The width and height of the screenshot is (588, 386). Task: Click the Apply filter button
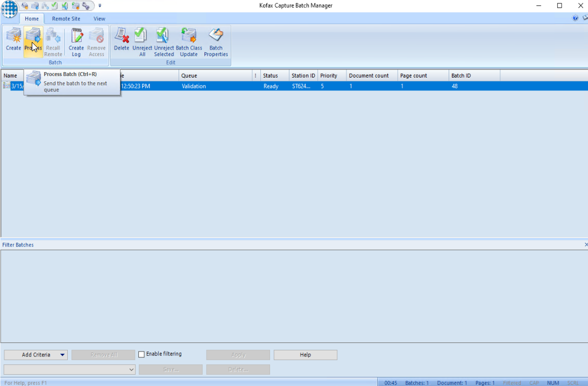pyautogui.click(x=238, y=355)
